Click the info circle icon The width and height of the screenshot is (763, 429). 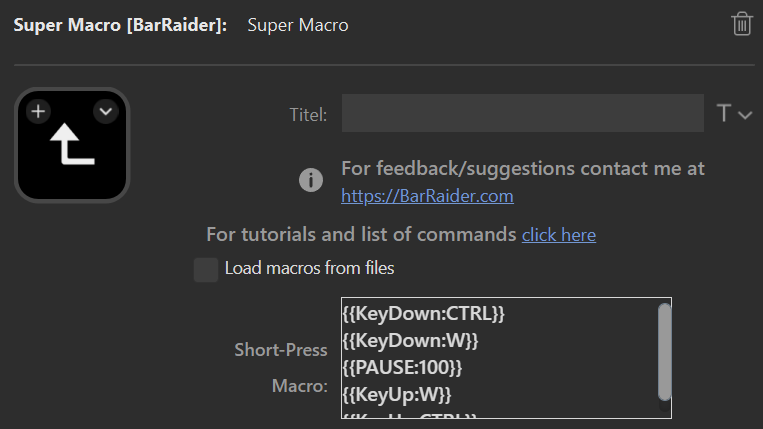click(311, 180)
